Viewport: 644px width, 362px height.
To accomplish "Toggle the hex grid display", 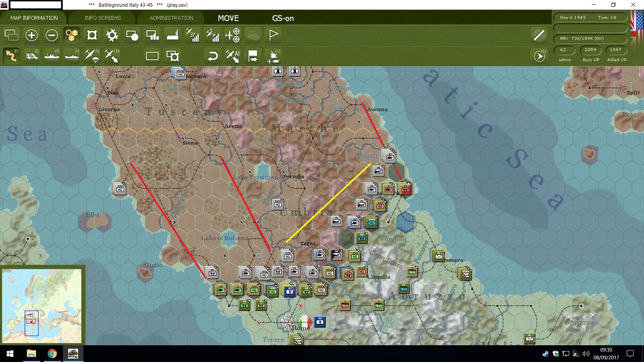I will pos(72,35).
